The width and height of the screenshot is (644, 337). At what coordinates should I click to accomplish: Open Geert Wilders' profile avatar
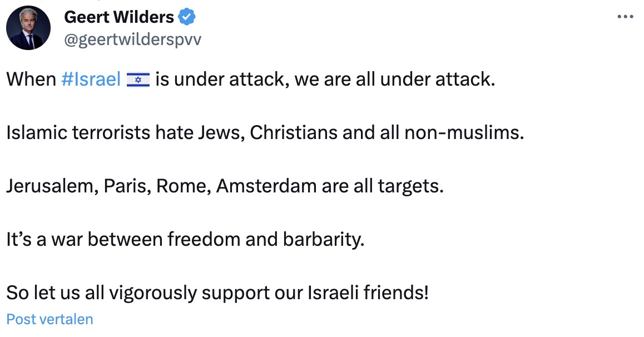[28, 29]
